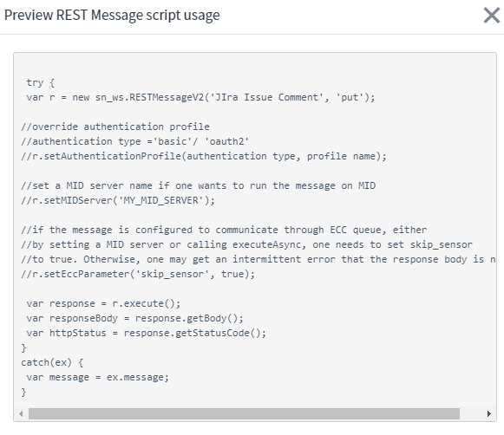Click the 'communicate through ECC queue' comment
The image size is (504, 435).
point(224,230)
